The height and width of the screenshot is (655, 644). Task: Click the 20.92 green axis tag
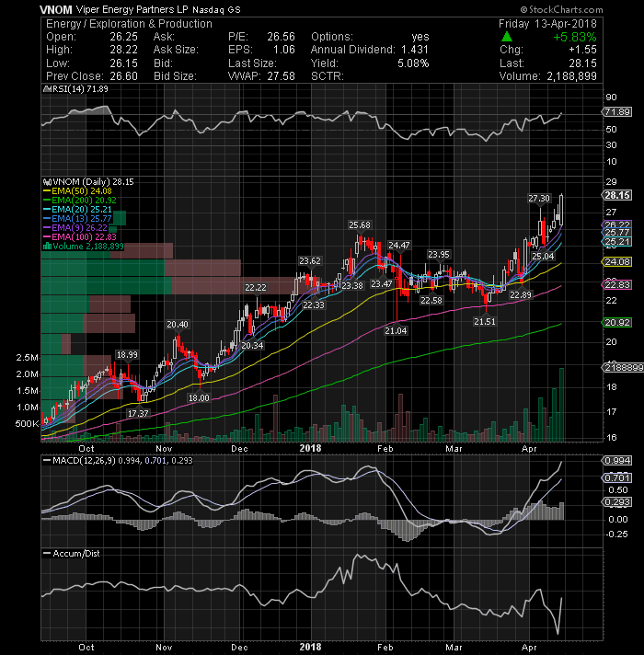(x=616, y=323)
